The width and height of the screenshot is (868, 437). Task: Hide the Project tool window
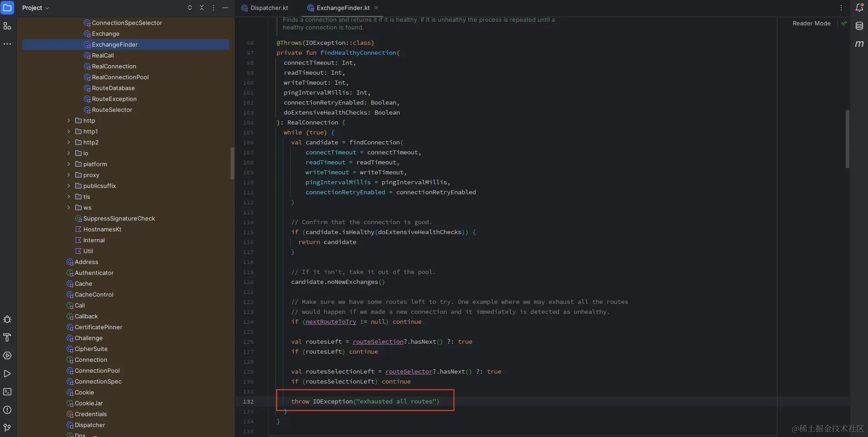(x=225, y=8)
